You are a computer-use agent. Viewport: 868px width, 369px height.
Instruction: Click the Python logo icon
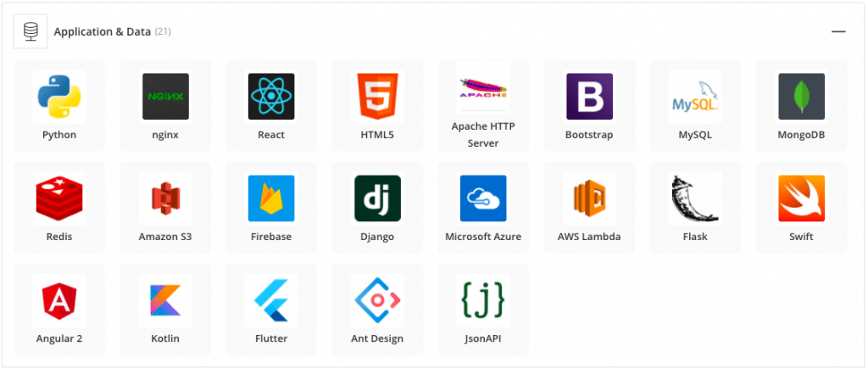click(59, 97)
